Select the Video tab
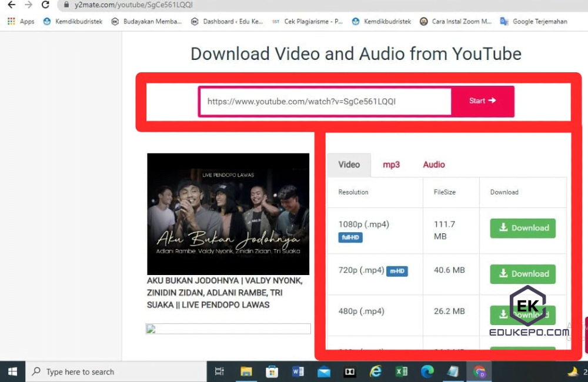Viewport: 588px width, 382px height. 349,165
